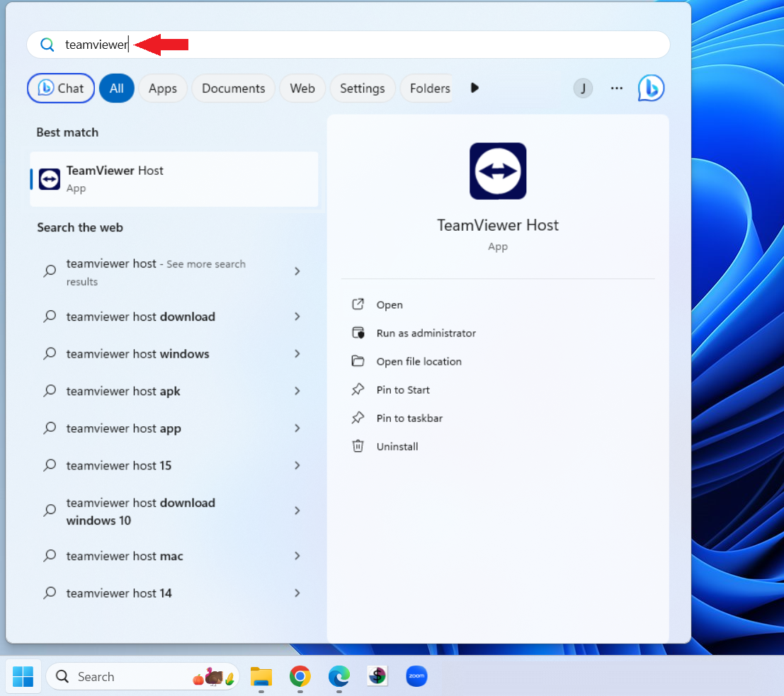Expand chevron next to teamviewer host download windows 10
Image resolution: width=784 pixels, height=696 pixels.
click(x=297, y=510)
